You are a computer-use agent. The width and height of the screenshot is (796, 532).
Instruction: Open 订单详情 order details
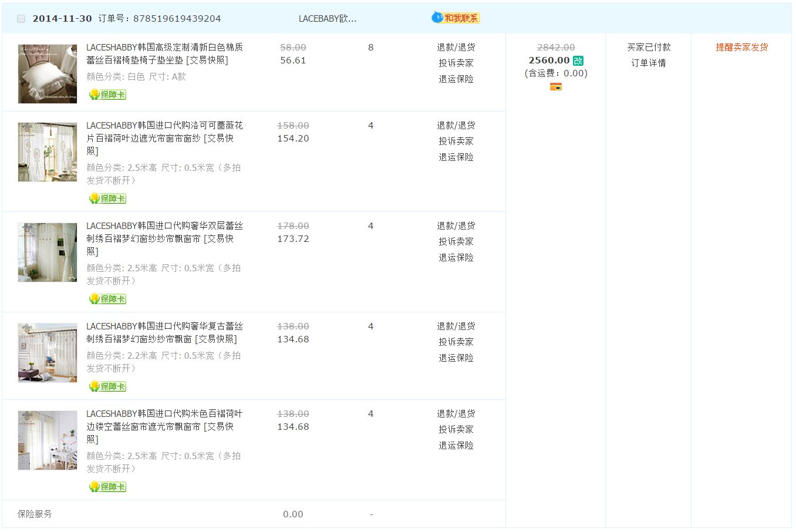point(648,63)
